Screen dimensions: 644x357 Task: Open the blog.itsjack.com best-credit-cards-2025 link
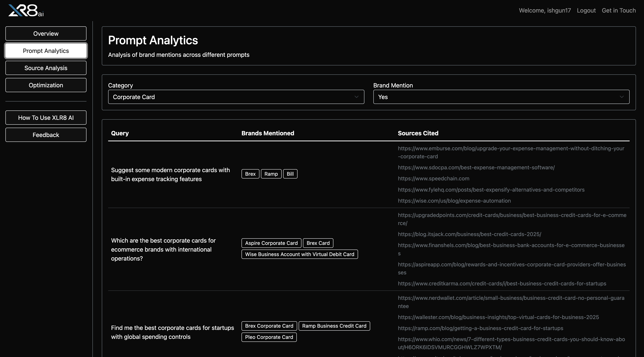[470, 234]
